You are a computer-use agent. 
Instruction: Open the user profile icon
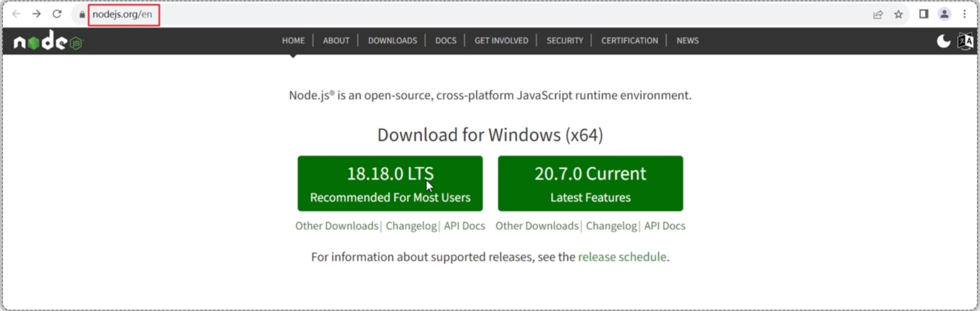click(944, 14)
